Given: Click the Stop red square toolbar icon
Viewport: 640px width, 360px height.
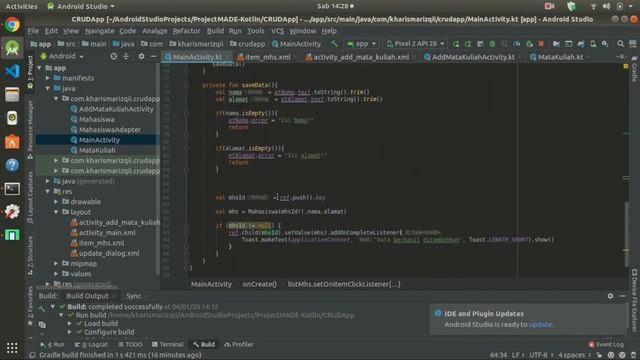Looking at the screenshot, I should [x=541, y=44].
